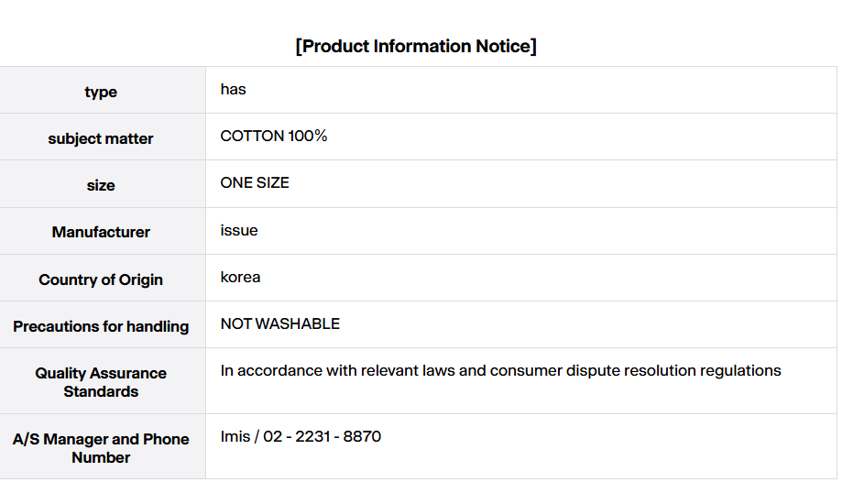Click the Product Information Notice heading

(x=416, y=47)
